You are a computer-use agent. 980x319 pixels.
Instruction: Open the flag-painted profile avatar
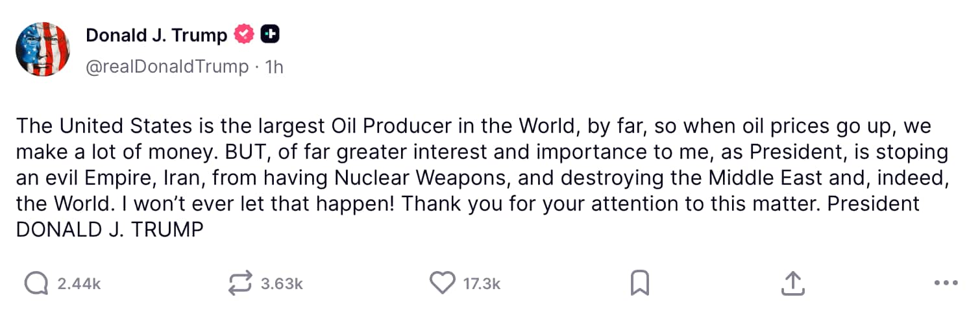click(43, 49)
